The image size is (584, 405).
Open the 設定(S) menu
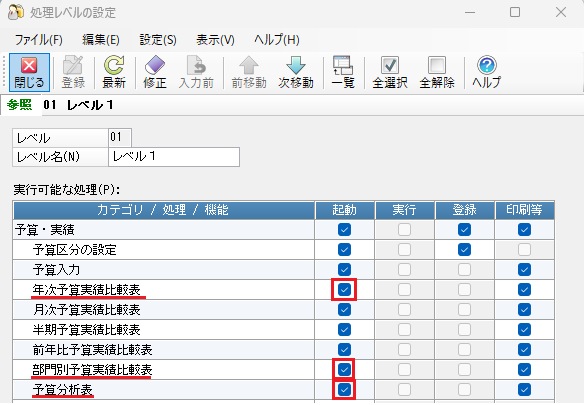pos(158,39)
